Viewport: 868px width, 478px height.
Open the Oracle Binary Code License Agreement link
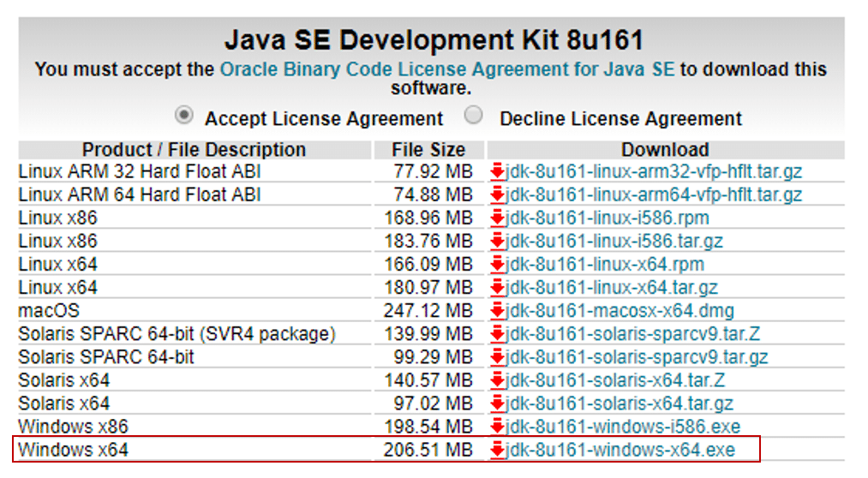point(447,69)
